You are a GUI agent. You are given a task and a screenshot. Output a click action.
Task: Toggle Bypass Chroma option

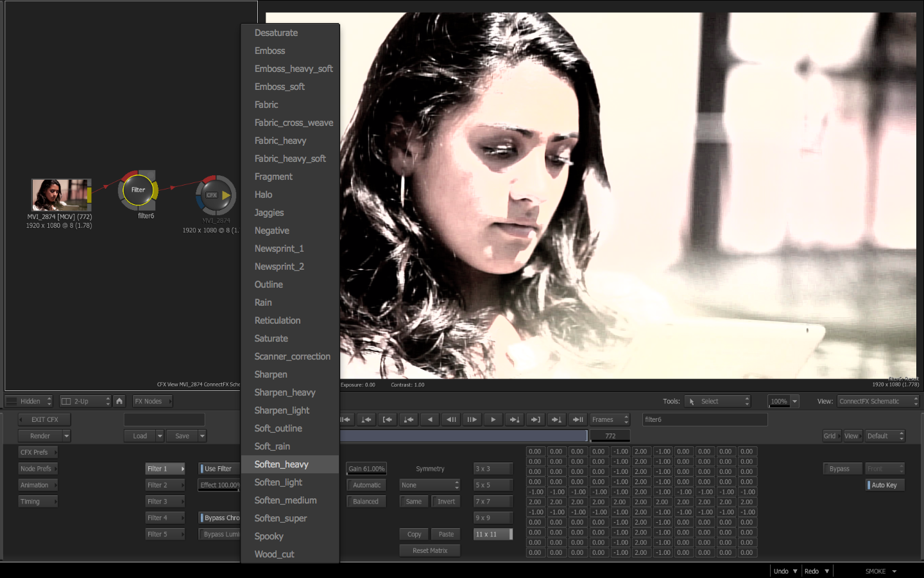point(220,518)
